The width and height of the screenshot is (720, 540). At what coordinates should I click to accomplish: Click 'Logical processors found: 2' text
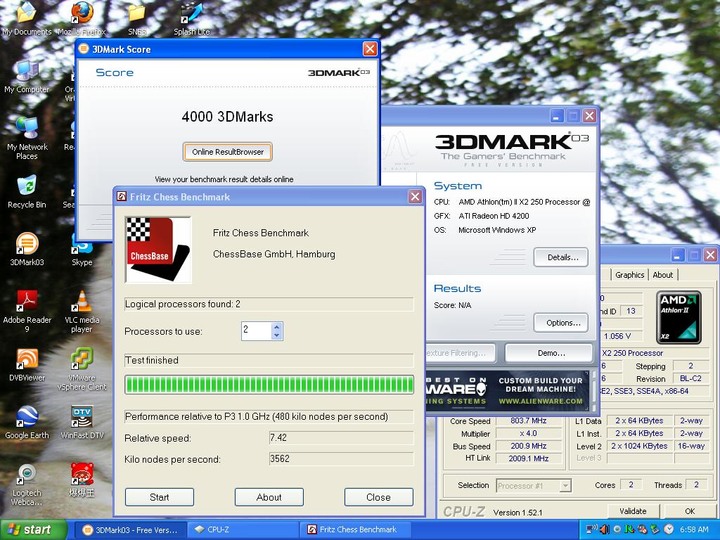click(183, 304)
